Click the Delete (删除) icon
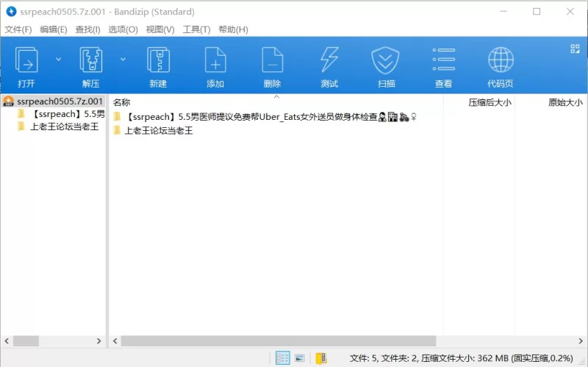Image resolution: width=588 pixels, height=367 pixels. click(x=272, y=60)
